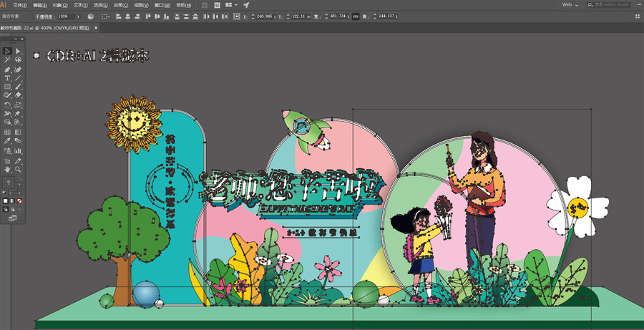Screen dimensions: 644x330
Task: Select the Puppet Warp pin tool
Action: (x=18, y=113)
